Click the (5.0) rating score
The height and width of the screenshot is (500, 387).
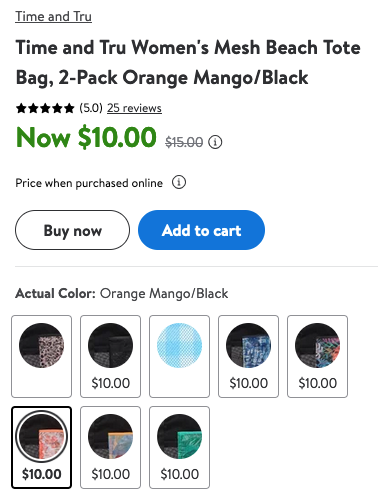91,108
